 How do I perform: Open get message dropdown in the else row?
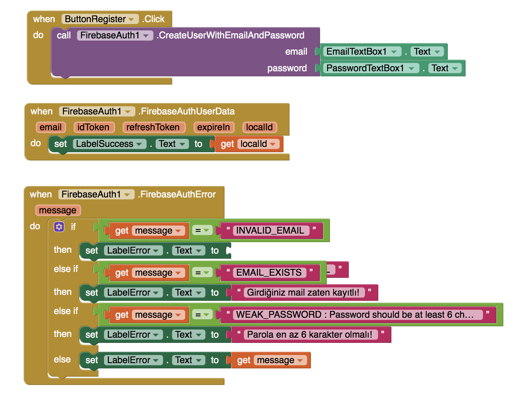[280, 360]
